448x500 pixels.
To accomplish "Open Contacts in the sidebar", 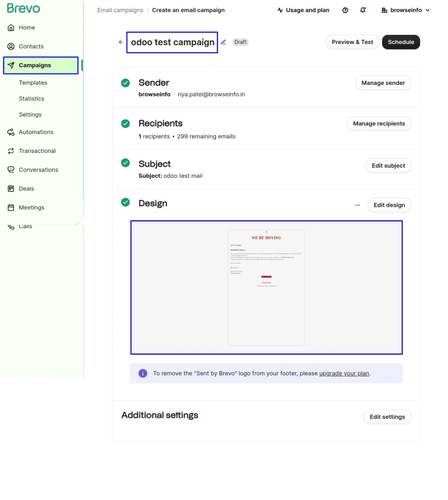I will pos(31,46).
